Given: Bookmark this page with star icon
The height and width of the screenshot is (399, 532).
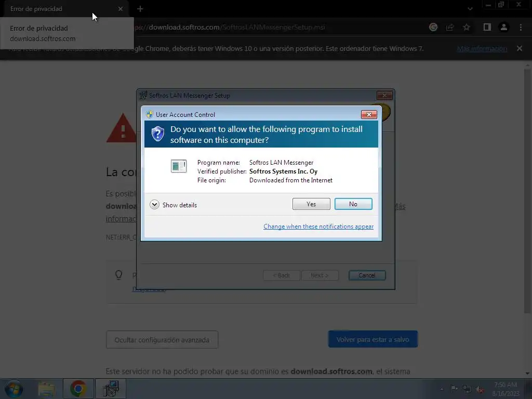Looking at the screenshot, I should [467, 27].
